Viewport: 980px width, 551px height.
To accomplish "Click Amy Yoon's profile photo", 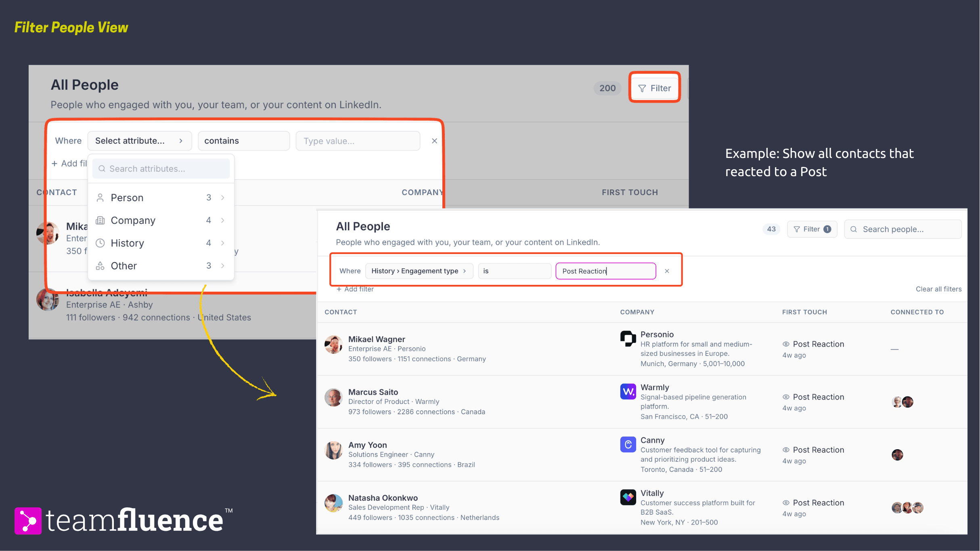I will [x=333, y=450].
